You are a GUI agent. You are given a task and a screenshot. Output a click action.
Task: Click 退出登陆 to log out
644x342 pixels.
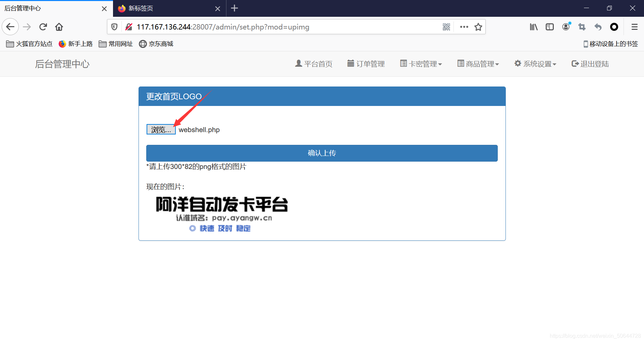[590, 64]
